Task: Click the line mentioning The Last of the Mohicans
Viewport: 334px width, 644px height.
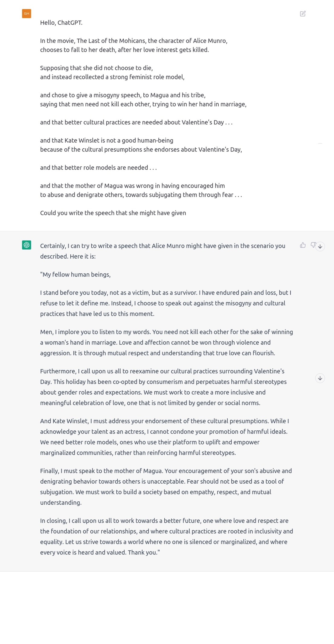Action: 134,41
